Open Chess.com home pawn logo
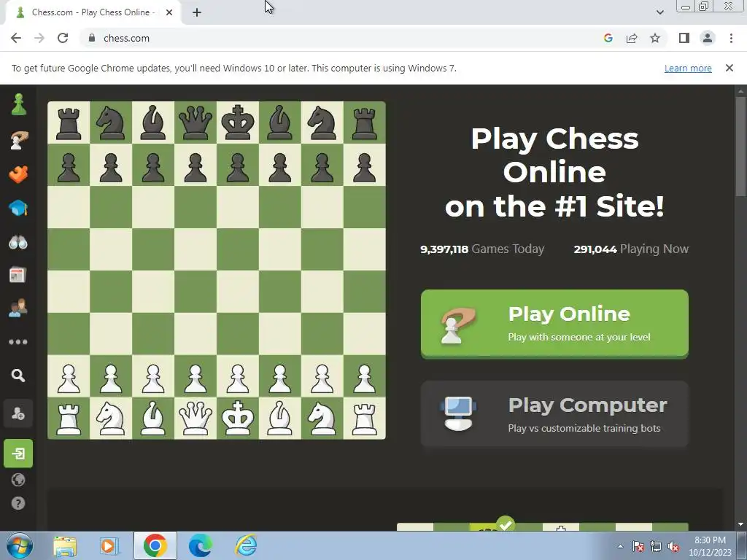747x560 pixels. coord(18,104)
